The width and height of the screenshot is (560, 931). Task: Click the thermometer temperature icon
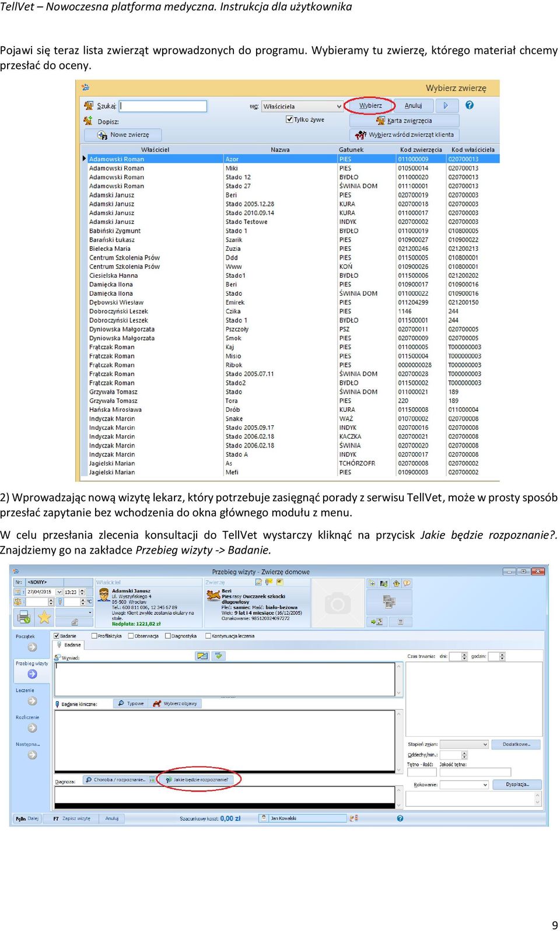pos(60,601)
